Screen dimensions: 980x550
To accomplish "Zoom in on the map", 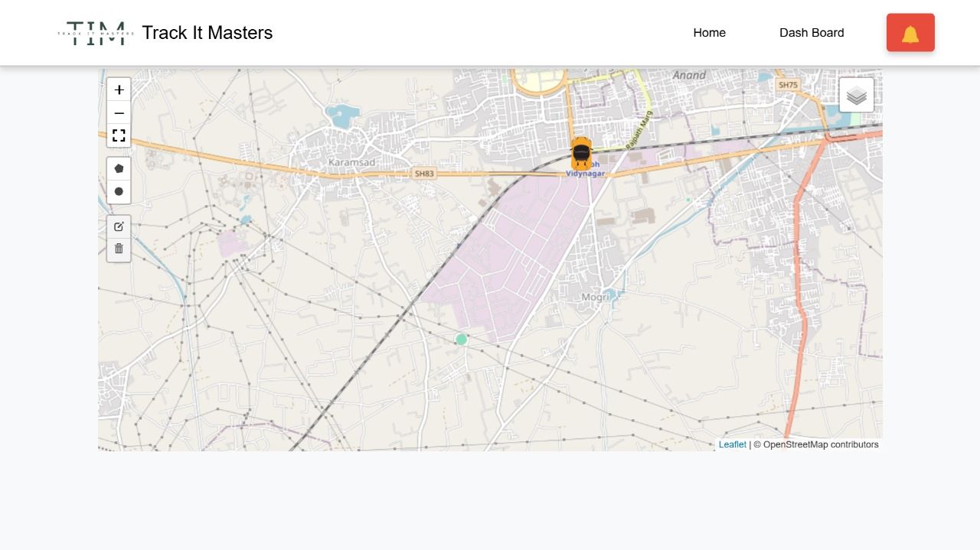I will [119, 90].
